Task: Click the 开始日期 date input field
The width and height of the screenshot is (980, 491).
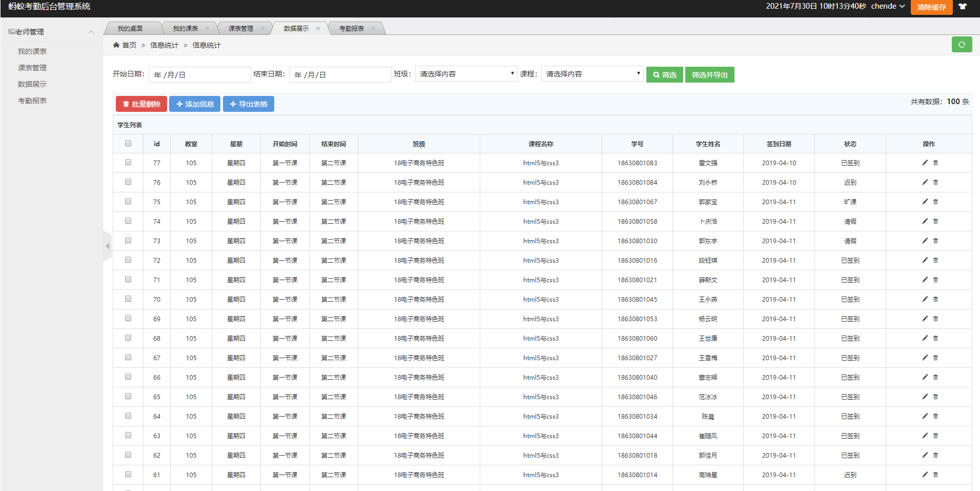Action: click(x=199, y=75)
